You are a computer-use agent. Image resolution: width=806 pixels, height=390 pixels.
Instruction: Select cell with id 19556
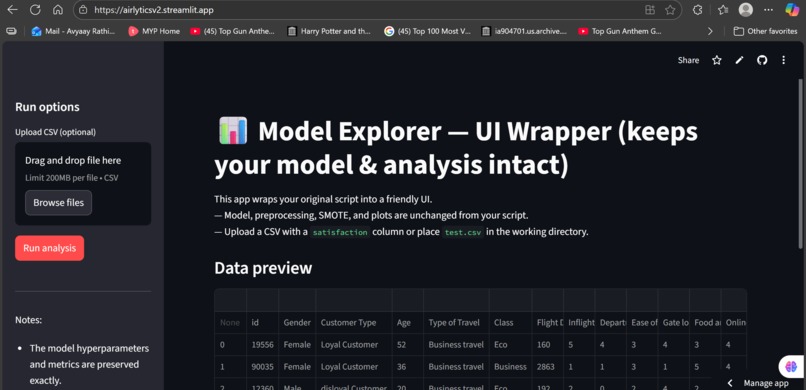tap(263, 345)
